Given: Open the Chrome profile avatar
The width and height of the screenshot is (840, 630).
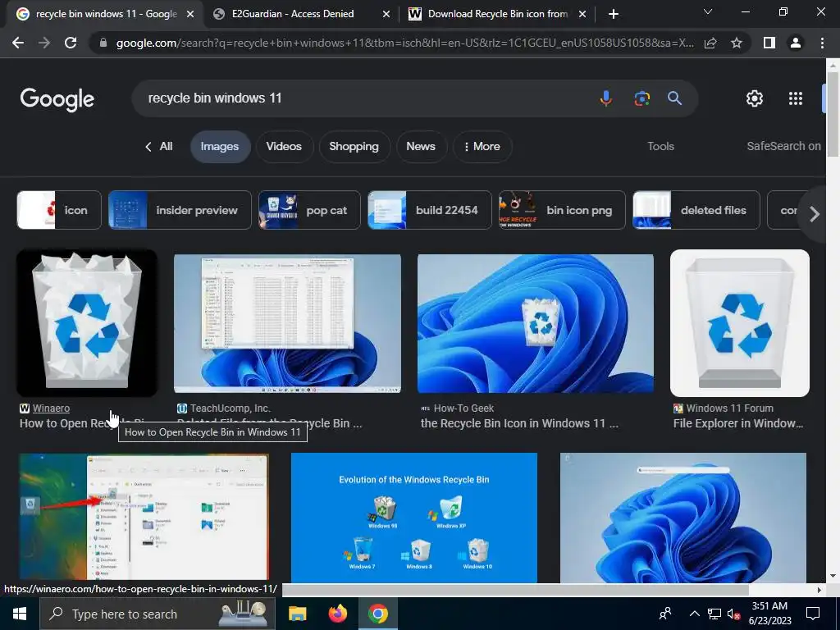Looking at the screenshot, I should tap(796, 43).
